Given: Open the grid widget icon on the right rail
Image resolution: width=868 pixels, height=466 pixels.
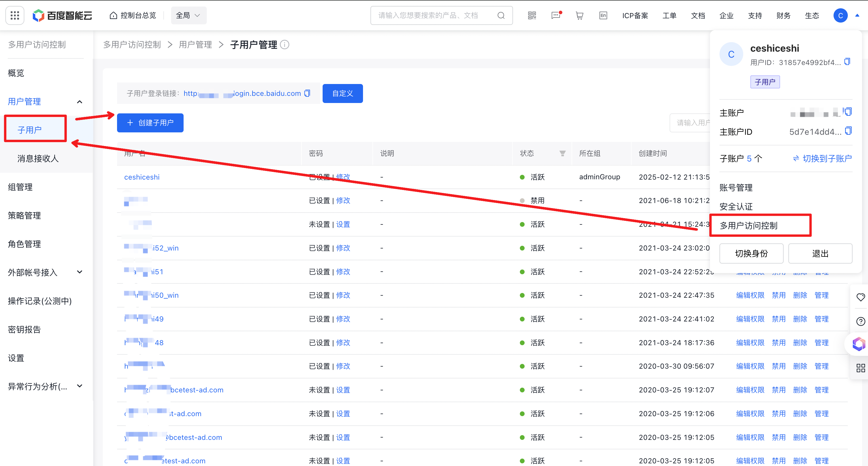Looking at the screenshot, I should pos(861,368).
